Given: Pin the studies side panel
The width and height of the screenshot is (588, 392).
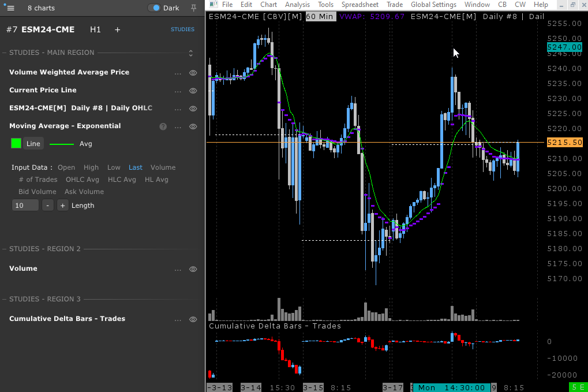Looking at the screenshot, I should 193,8.
